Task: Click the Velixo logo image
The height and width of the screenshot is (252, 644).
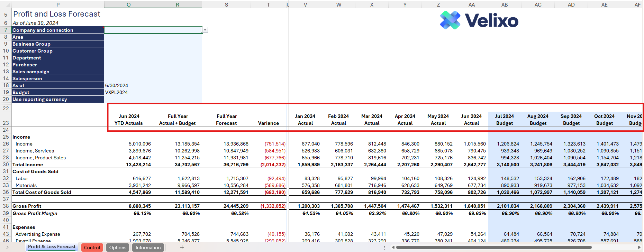Action: (479, 20)
